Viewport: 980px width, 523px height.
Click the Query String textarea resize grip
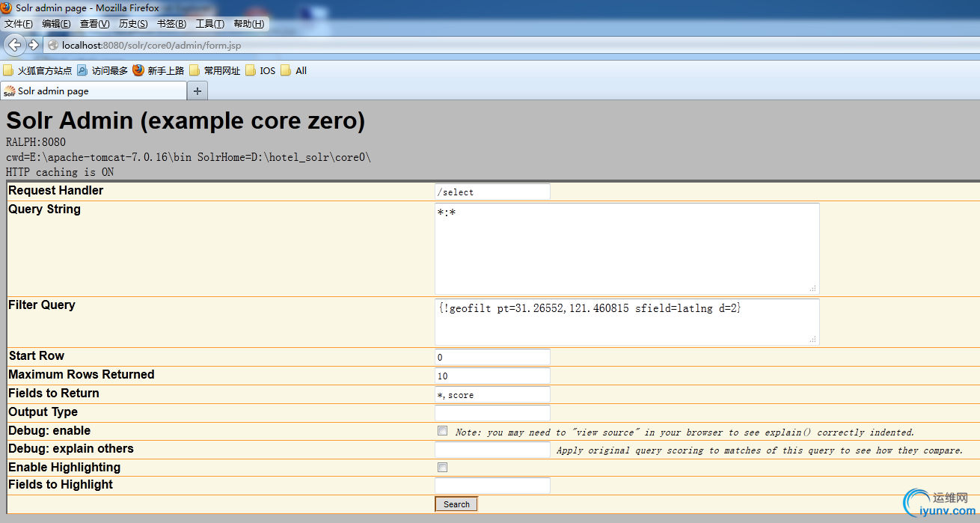pyautogui.click(x=813, y=288)
